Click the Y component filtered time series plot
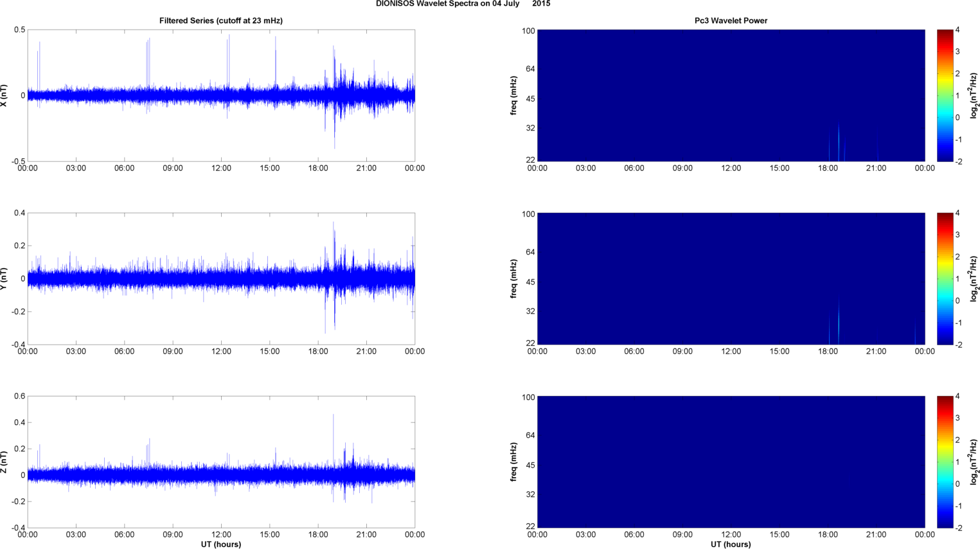The image size is (980, 549). [x=221, y=278]
